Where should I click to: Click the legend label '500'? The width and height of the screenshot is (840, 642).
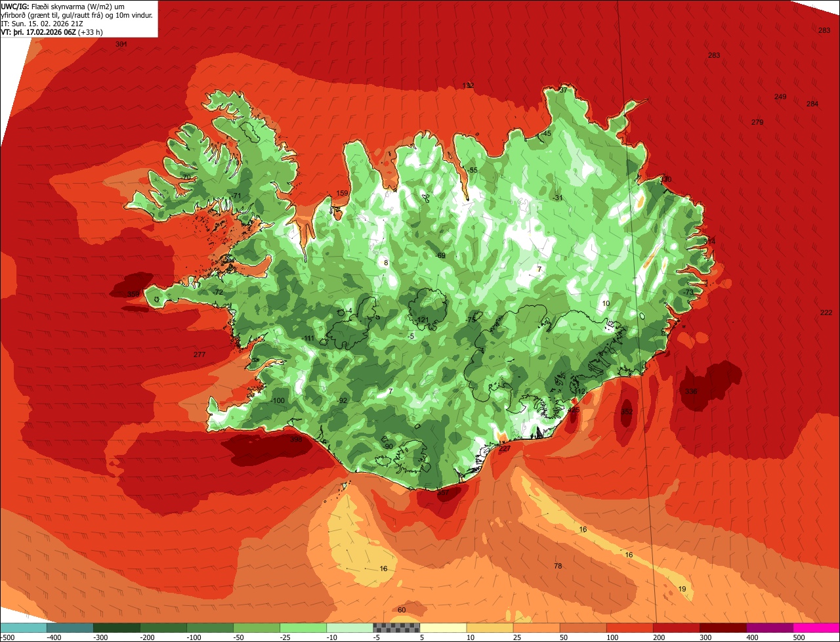(799, 637)
